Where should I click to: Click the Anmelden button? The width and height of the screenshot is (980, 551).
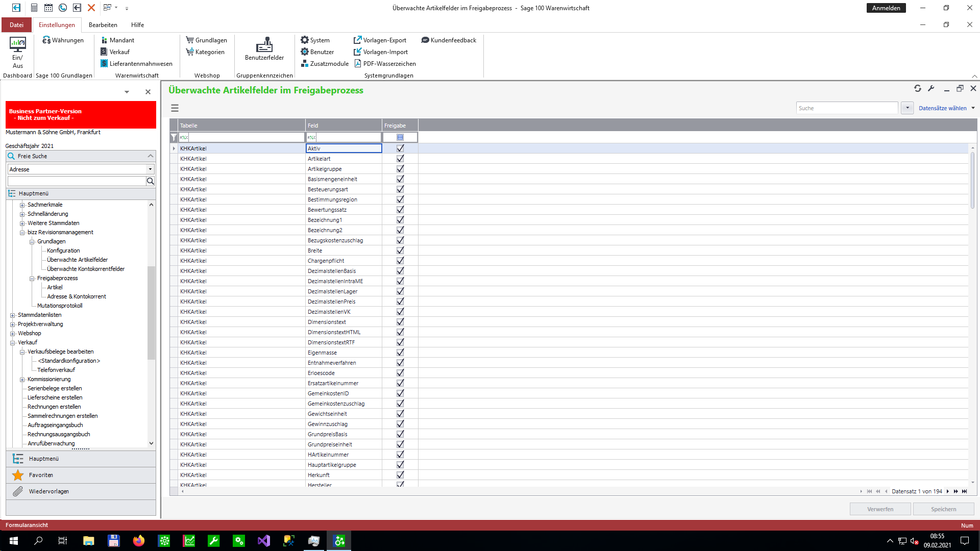(886, 8)
